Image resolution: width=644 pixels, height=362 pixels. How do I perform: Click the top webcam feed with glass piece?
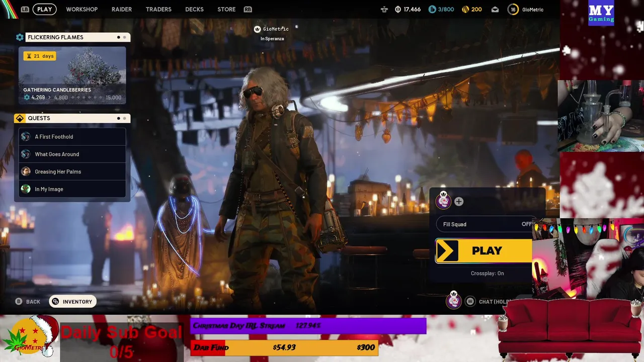601,116
